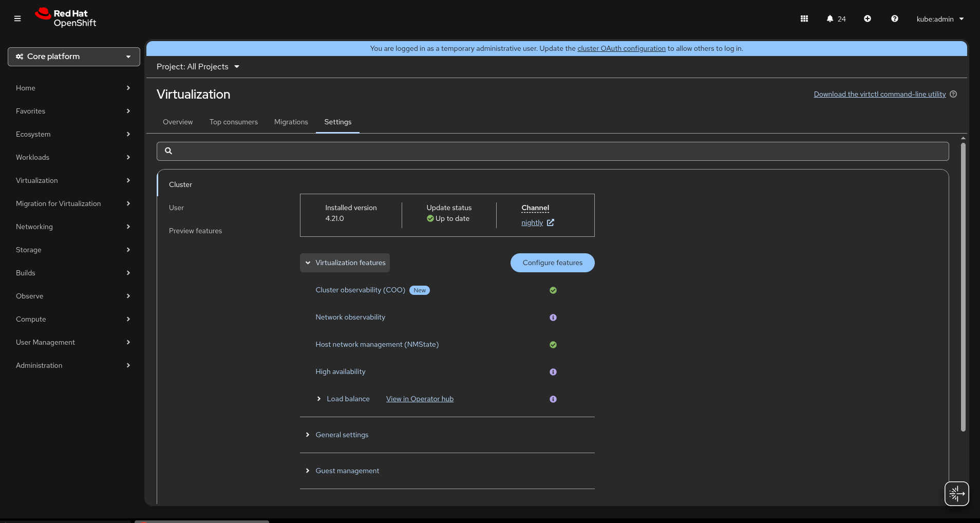Expand the Ecosystem navigation section

pos(73,134)
